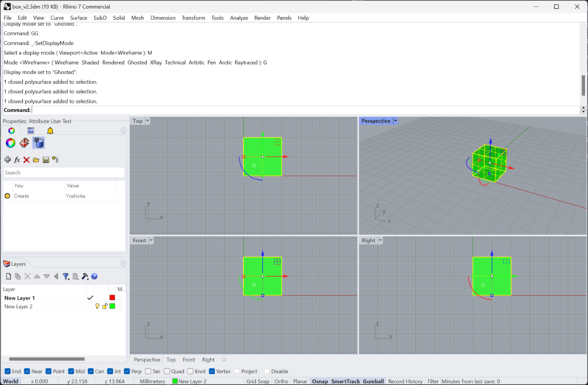This screenshot has width=588, height=385.
Task: Open the Curve menu
Action: click(x=57, y=18)
